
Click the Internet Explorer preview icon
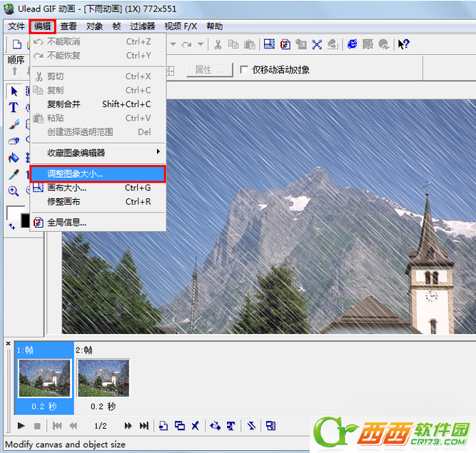pyautogui.click(x=352, y=44)
